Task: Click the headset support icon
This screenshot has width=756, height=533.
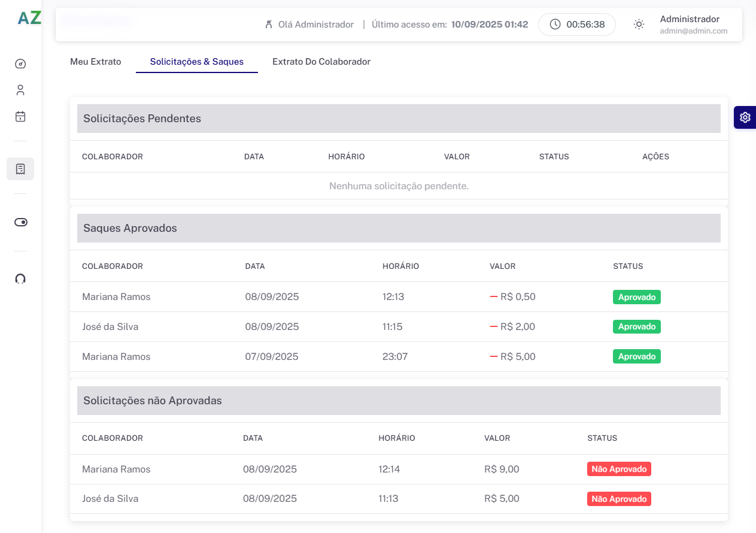Action: pos(20,278)
